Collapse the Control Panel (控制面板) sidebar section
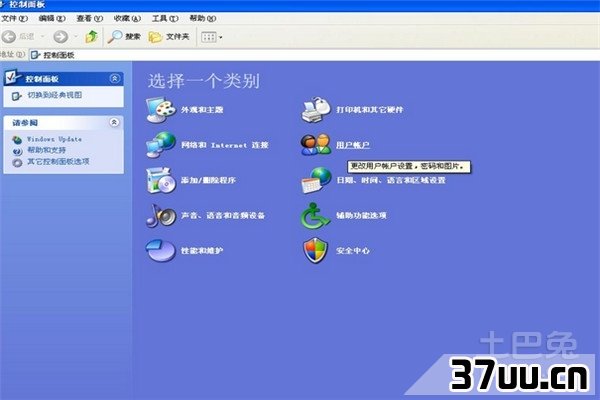 point(114,78)
